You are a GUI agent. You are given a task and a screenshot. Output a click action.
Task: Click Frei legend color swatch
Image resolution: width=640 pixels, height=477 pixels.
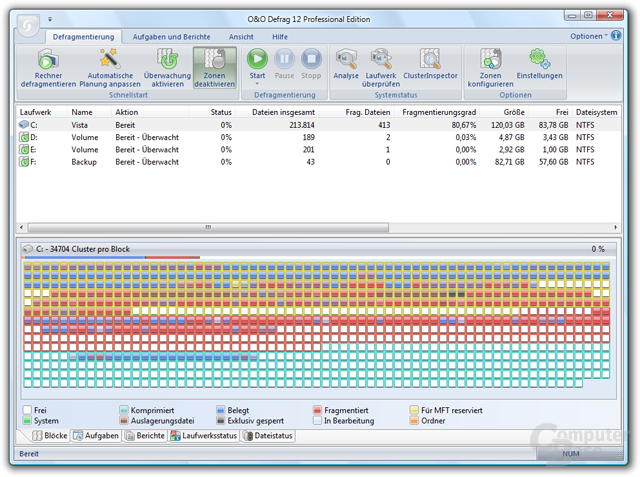pyautogui.click(x=27, y=410)
